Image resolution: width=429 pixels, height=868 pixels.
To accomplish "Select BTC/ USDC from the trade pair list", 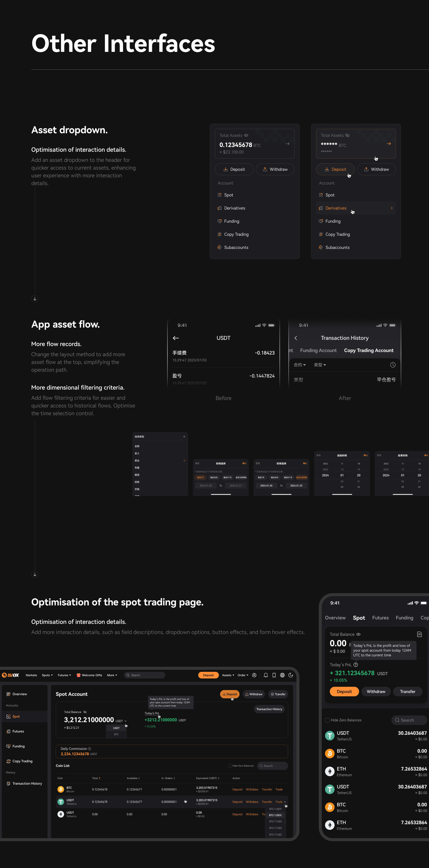I will pos(276,815).
